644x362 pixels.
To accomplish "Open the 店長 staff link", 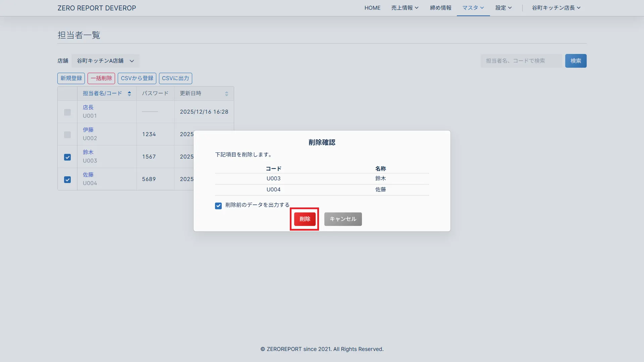I will [88, 107].
